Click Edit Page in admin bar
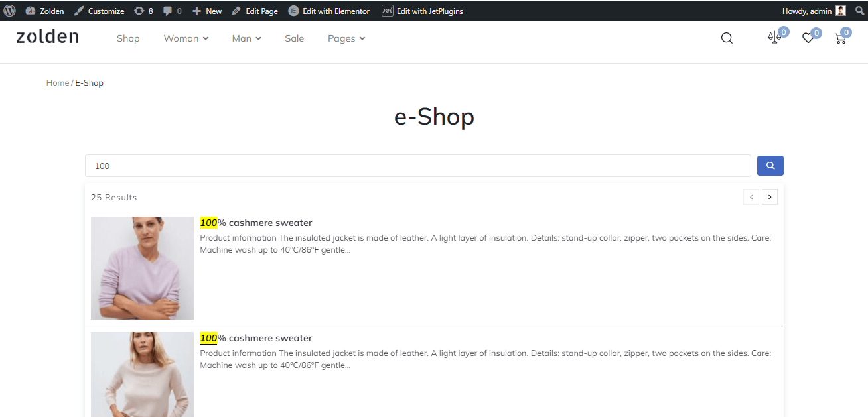 255,11
